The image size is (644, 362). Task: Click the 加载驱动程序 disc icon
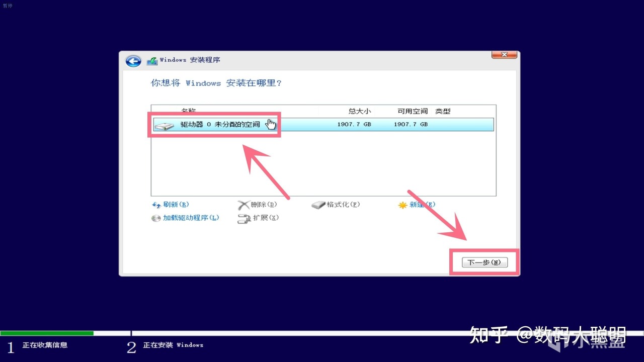click(156, 218)
